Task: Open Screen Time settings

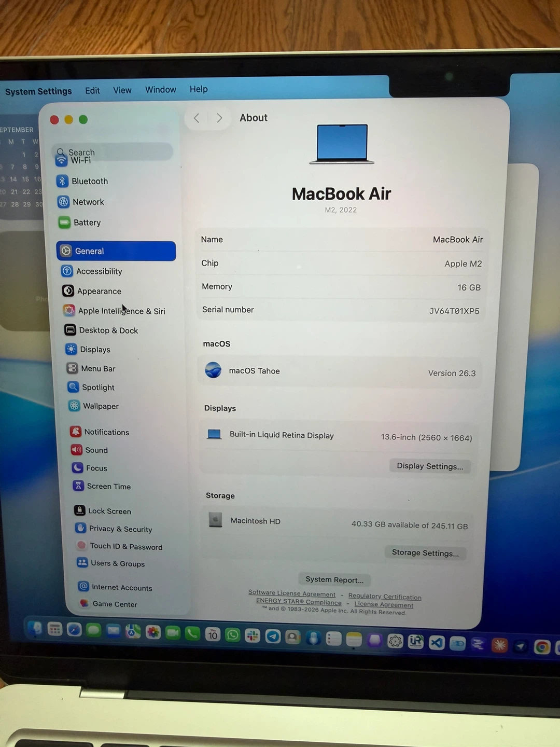Action: pos(102,486)
